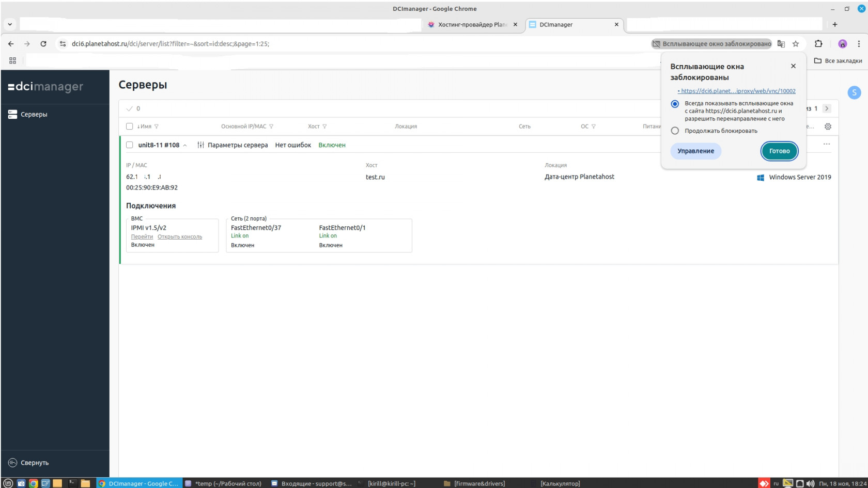
Task: Open tab search dropdown arrow
Action: (x=10, y=24)
